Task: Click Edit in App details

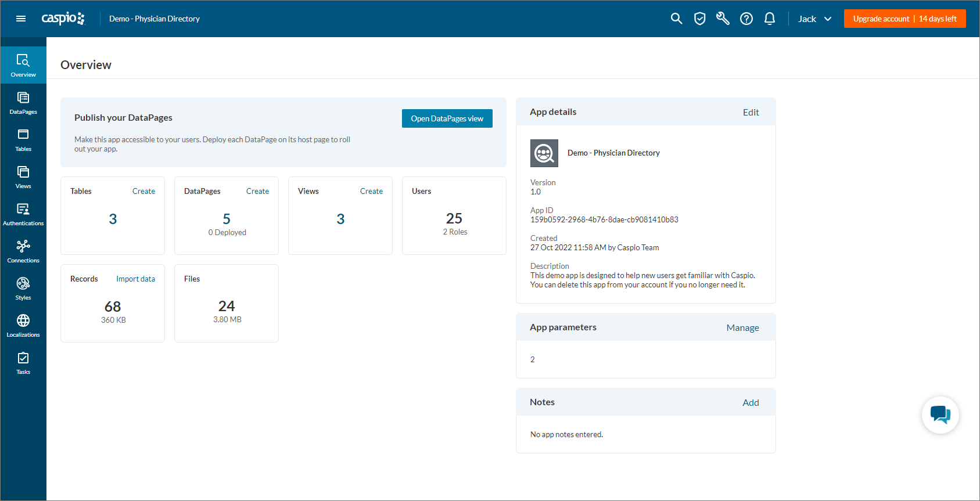Action: click(x=751, y=113)
